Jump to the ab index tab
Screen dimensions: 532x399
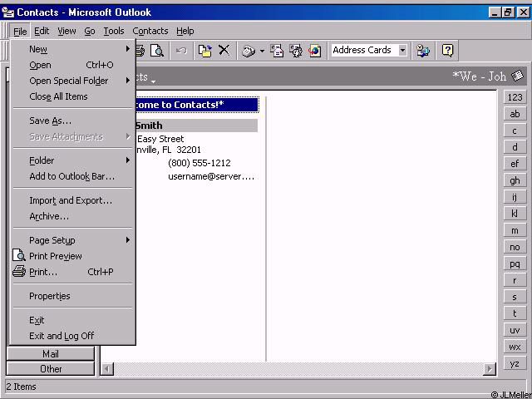(x=515, y=114)
